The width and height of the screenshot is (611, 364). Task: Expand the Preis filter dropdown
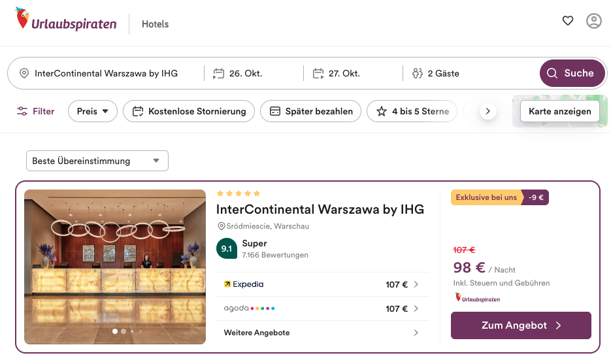tap(93, 111)
